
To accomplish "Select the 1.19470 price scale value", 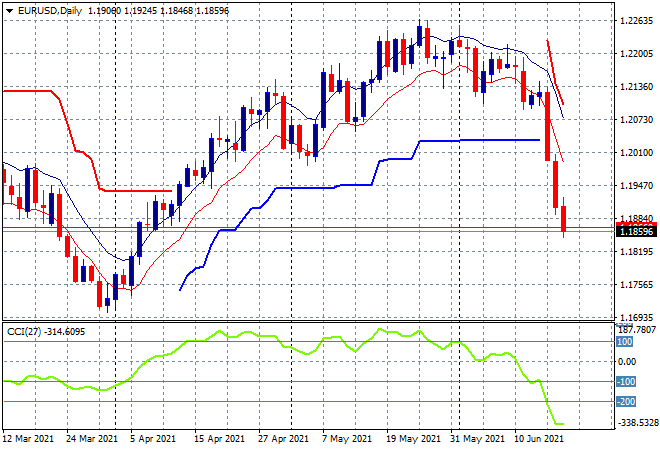I will tap(636, 185).
